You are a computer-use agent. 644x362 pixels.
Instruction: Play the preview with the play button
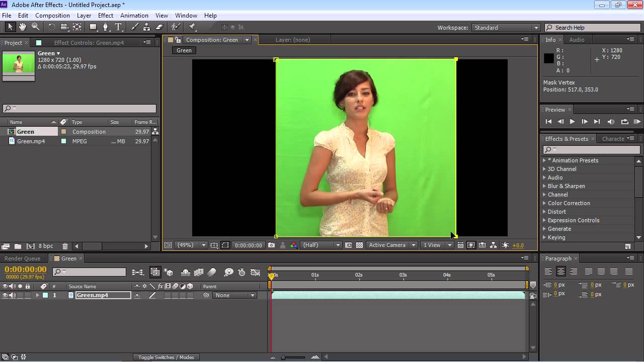(x=572, y=122)
